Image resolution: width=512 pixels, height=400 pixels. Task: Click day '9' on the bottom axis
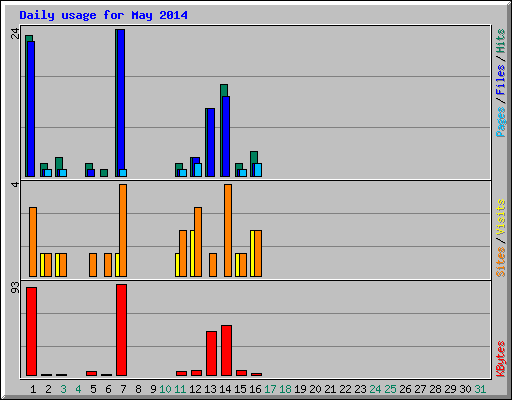click(153, 389)
